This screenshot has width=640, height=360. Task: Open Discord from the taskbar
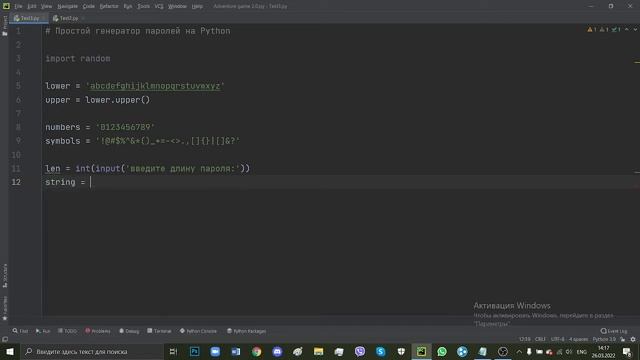click(277, 351)
